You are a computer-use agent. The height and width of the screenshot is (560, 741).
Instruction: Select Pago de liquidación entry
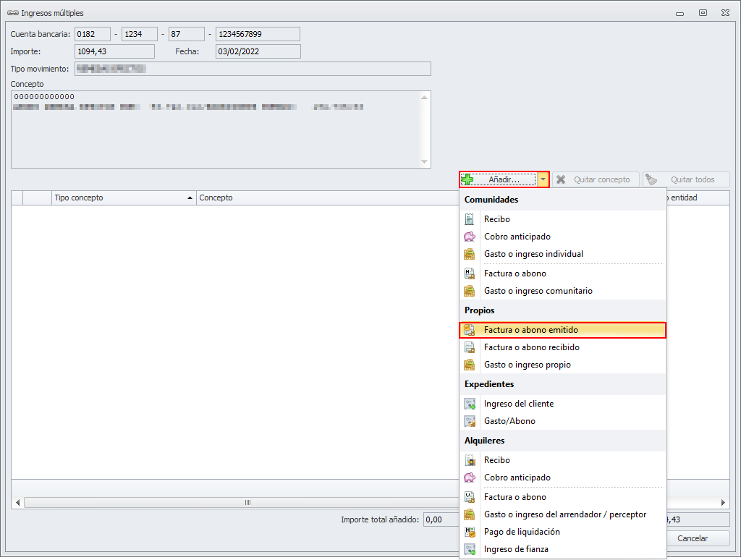click(563, 532)
